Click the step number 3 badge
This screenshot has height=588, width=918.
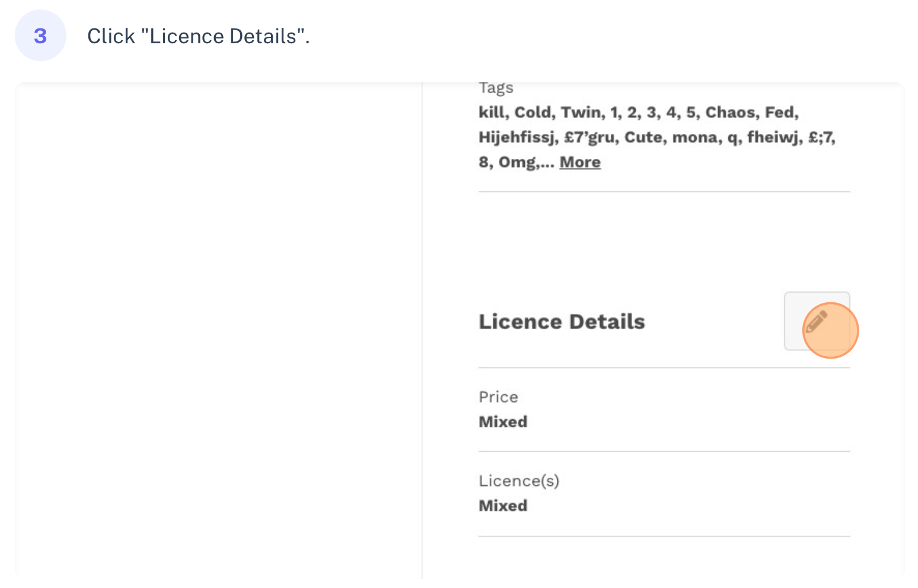(x=40, y=36)
